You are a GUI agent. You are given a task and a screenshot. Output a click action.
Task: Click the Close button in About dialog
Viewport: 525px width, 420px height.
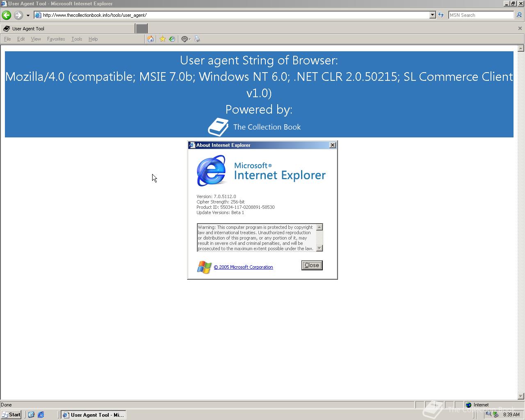click(x=312, y=265)
